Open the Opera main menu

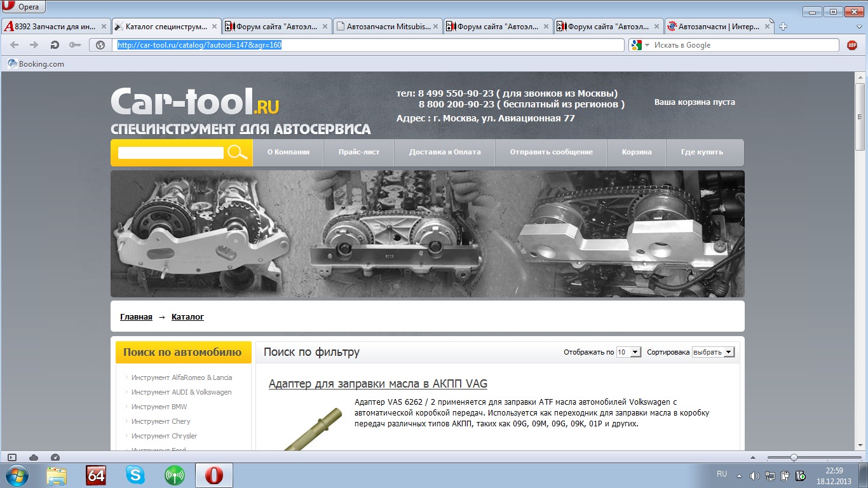tap(24, 7)
